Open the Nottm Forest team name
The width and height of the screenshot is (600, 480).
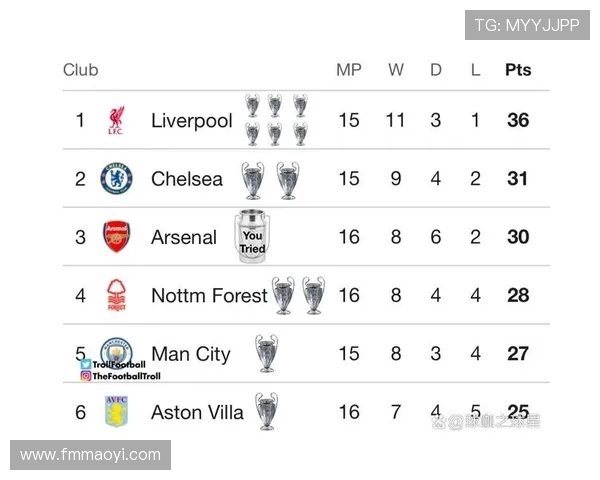click(209, 296)
